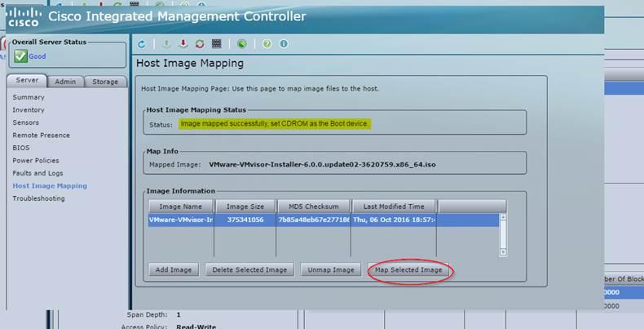
Task: Open Faults and Logs in the sidebar
Action: click(x=37, y=173)
